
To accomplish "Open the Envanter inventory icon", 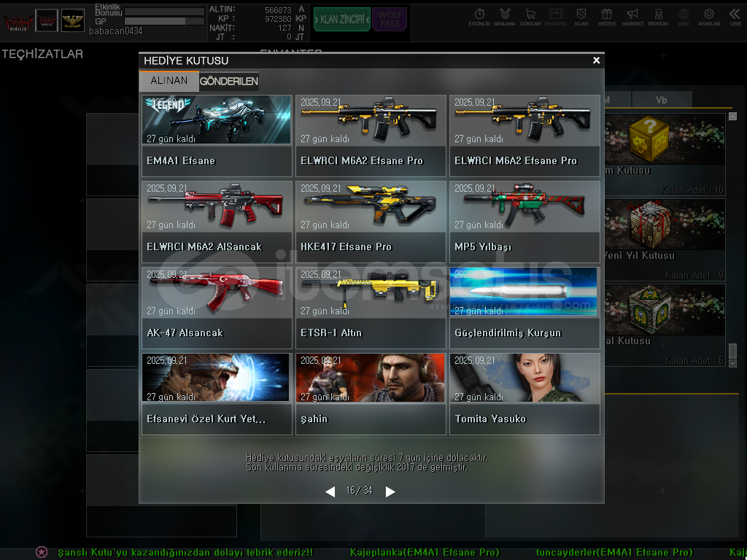I will click(555, 17).
